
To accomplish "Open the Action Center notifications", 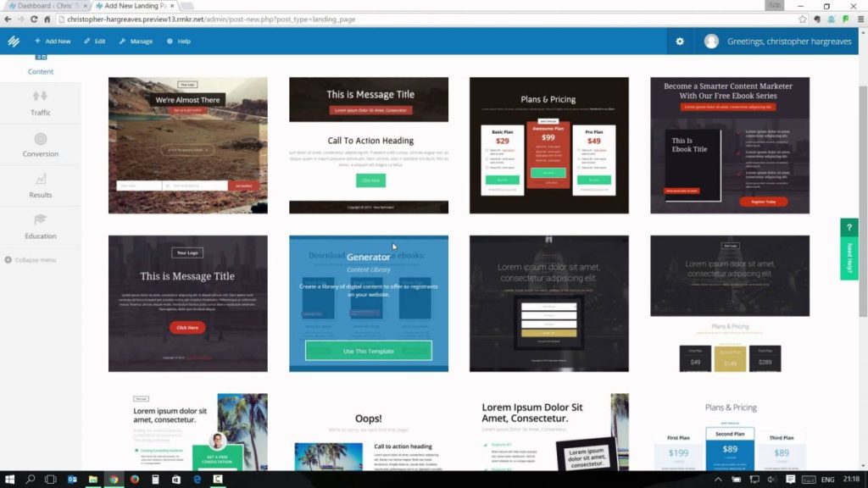I will (791, 480).
